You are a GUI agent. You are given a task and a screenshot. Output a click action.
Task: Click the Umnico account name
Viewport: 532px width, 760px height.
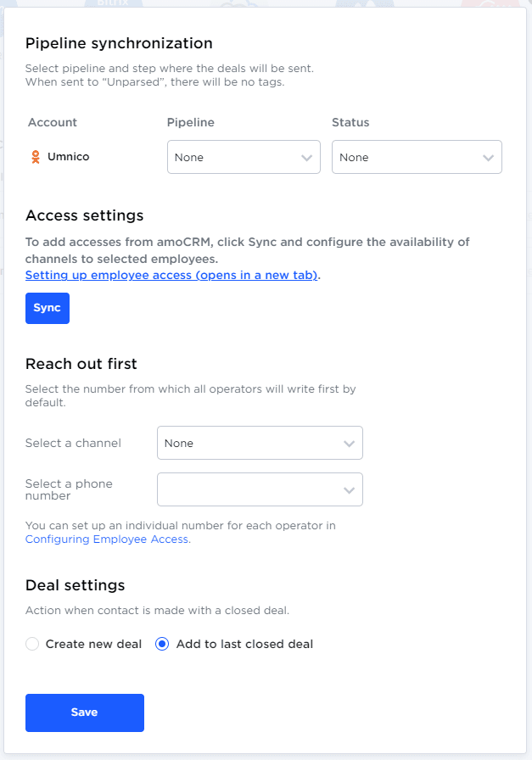[x=68, y=157]
